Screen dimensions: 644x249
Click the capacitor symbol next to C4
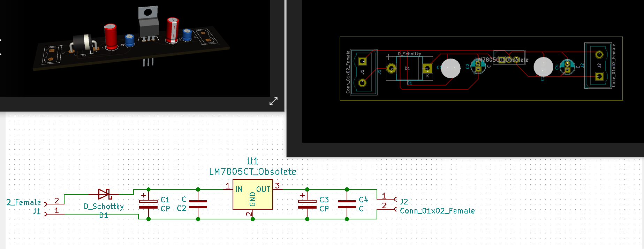tap(347, 204)
